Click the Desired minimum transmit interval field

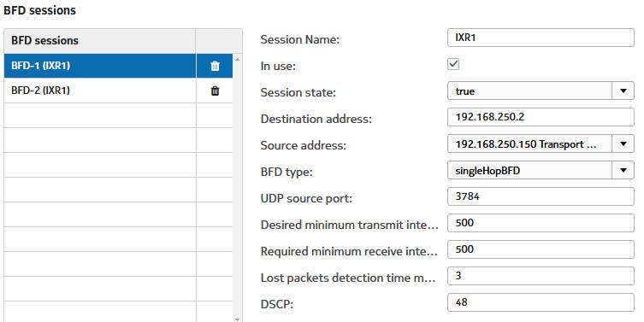coord(541,223)
